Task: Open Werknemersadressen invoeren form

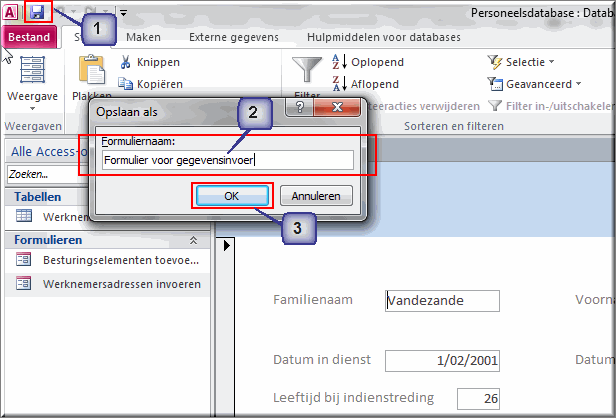Action: 108,284
